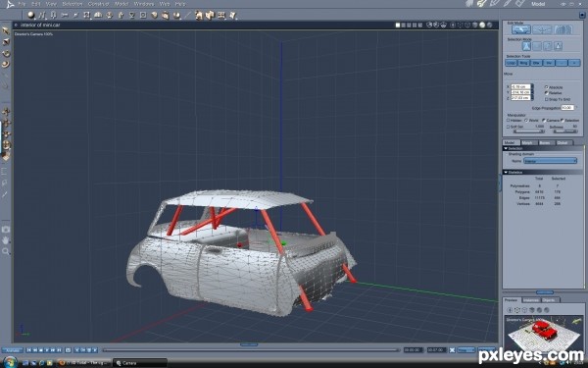The image size is (588, 368).
Task: Collapse the Selection section triangle
Action: (506, 148)
